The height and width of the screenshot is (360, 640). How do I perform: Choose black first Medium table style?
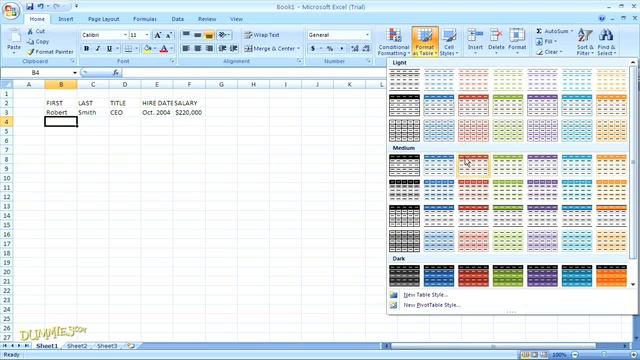(404, 165)
